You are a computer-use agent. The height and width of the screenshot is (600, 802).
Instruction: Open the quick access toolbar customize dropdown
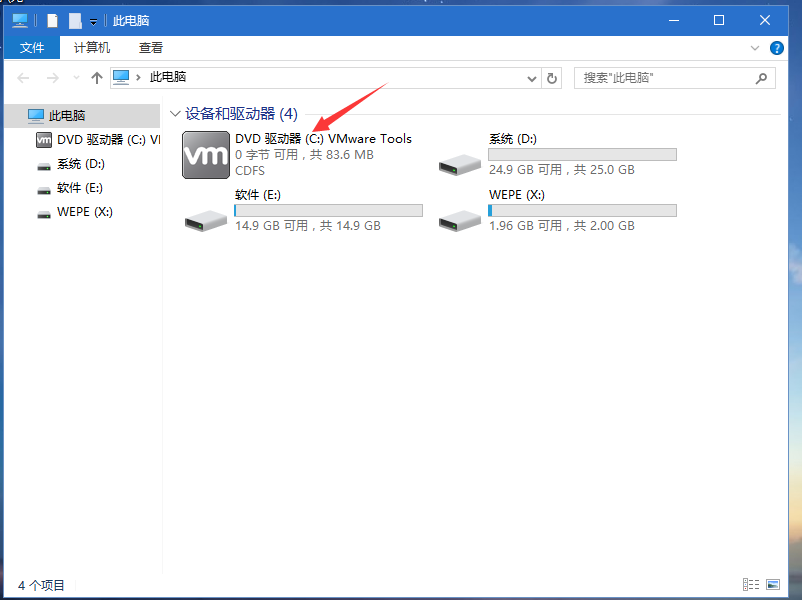(x=93, y=21)
